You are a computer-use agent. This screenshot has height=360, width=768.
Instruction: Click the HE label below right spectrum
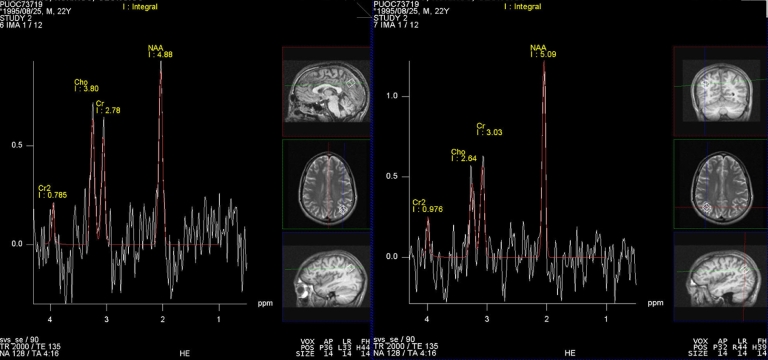coord(570,353)
